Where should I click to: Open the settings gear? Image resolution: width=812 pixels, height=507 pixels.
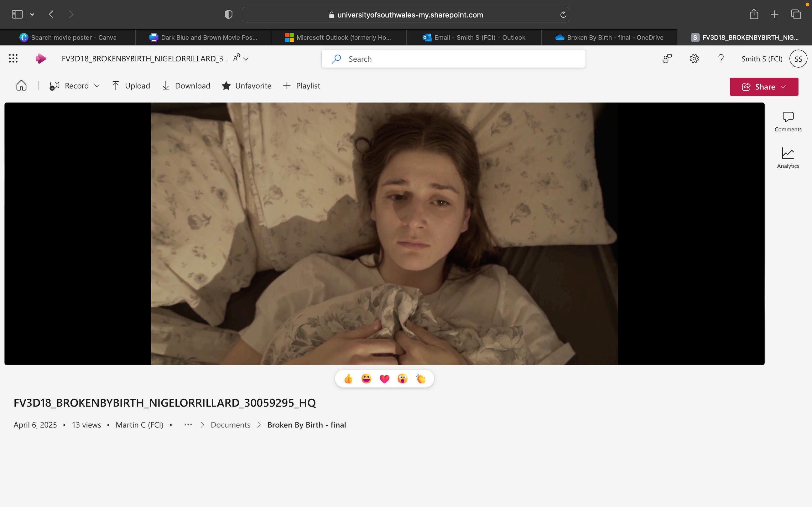[x=694, y=59]
